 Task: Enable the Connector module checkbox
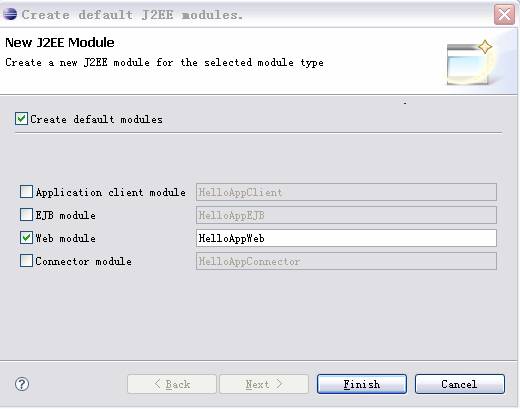[26, 261]
